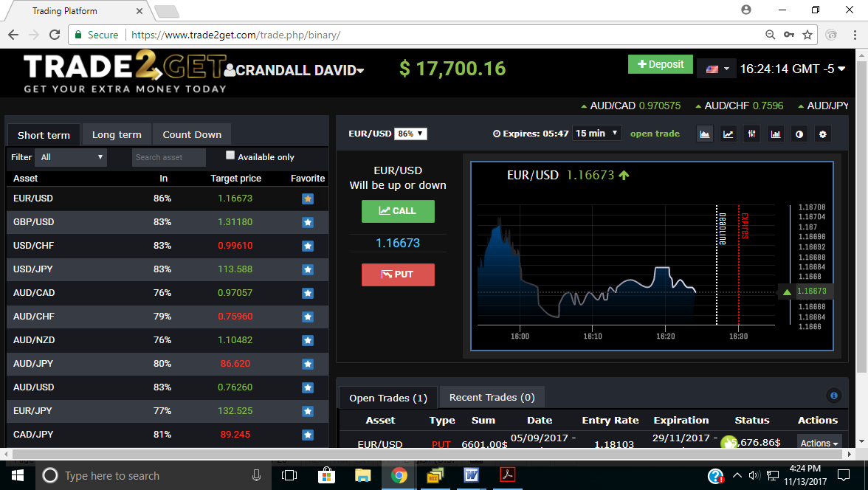Open the Actions dropdown for EUR/USD trade
The height and width of the screenshot is (490, 868).
point(819,443)
